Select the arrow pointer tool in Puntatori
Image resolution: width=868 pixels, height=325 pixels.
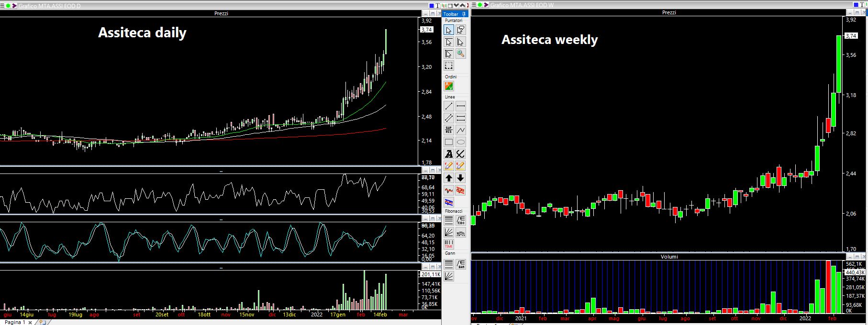tap(448, 30)
